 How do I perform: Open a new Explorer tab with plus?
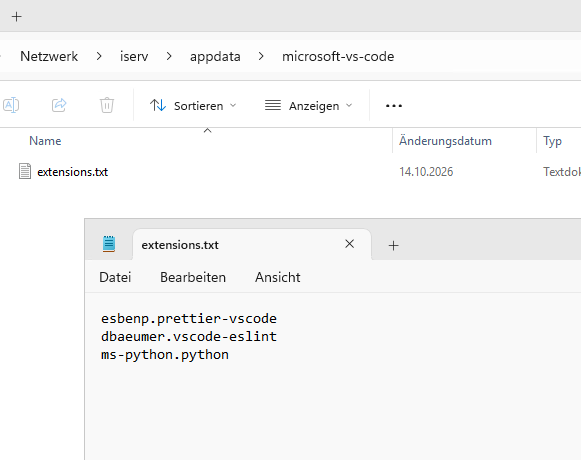click(x=16, y=17)
